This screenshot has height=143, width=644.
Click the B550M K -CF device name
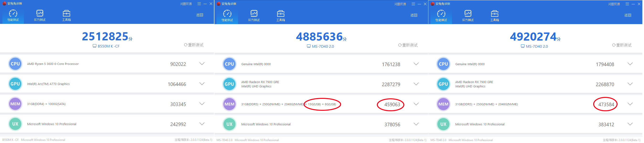(109, 46)
